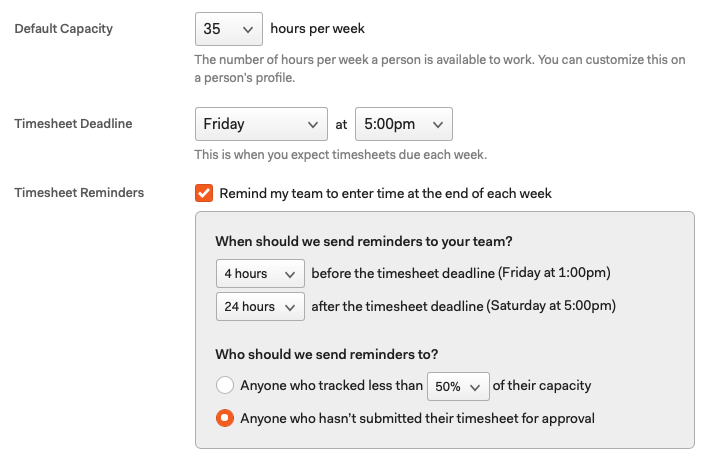Toggle the "Remind my team" checkbox
The width and height of the screenshot is (710, 464).
[204, 193]
